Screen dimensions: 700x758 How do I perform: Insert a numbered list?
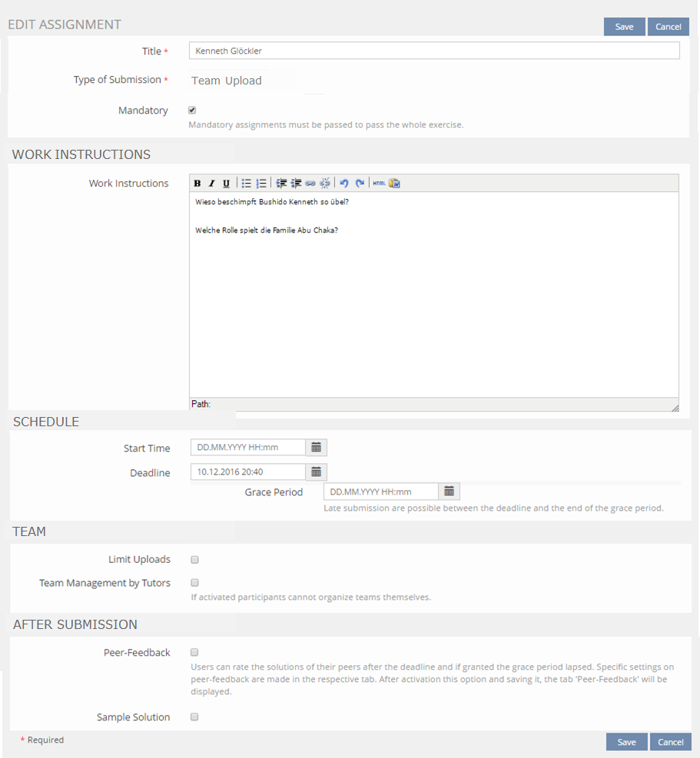[x=261, y=184]
